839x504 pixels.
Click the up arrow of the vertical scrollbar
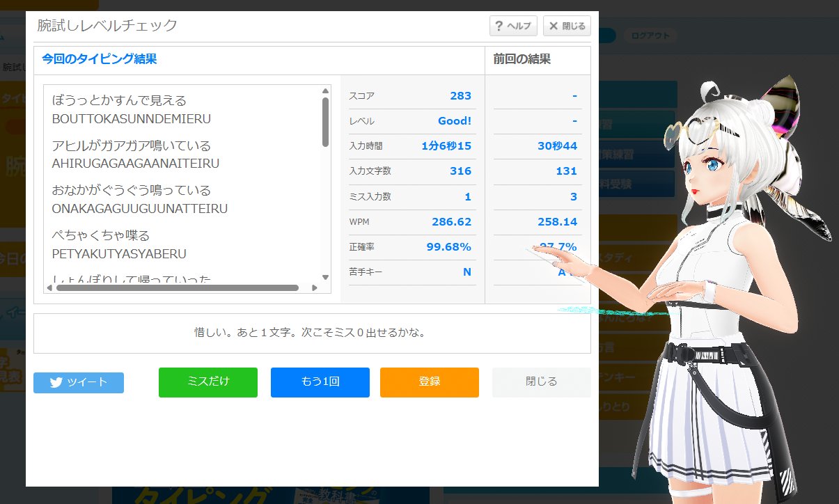(x=325, y=90)
